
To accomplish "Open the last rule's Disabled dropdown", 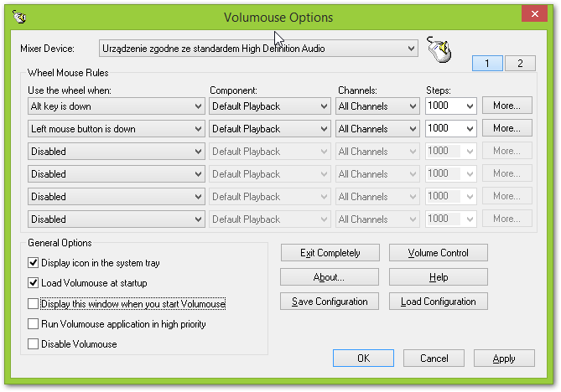I will click(x=117, y=219).
